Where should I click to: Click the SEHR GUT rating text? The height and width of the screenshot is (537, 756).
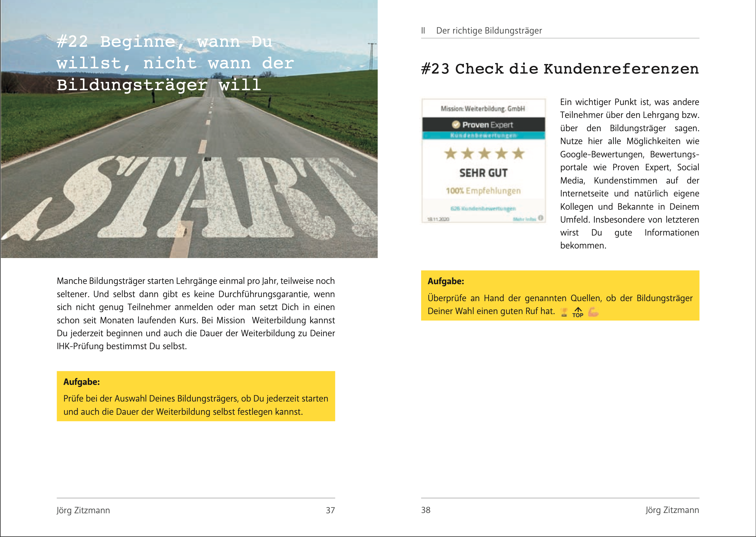click(x=483, y=173)
